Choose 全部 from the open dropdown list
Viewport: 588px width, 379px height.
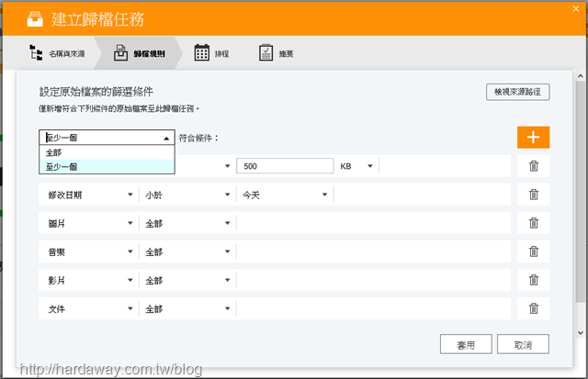point(107,152)
